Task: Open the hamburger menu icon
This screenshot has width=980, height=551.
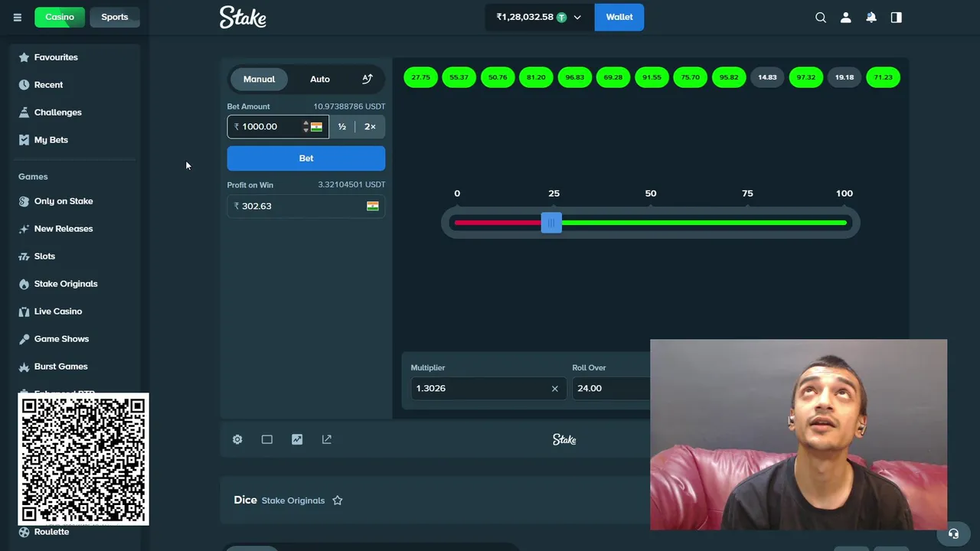Action: point(17,17)
